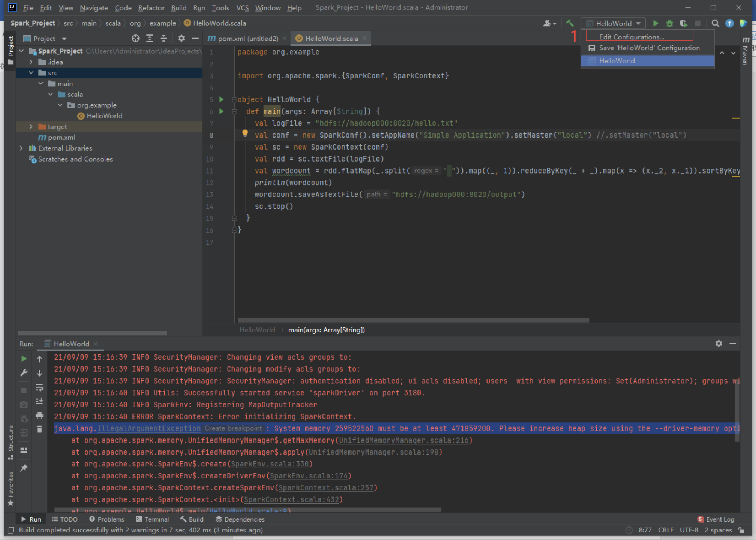Select Edit Configurations option
This screenshot has width=756, height=540.
tap(631, 37)
